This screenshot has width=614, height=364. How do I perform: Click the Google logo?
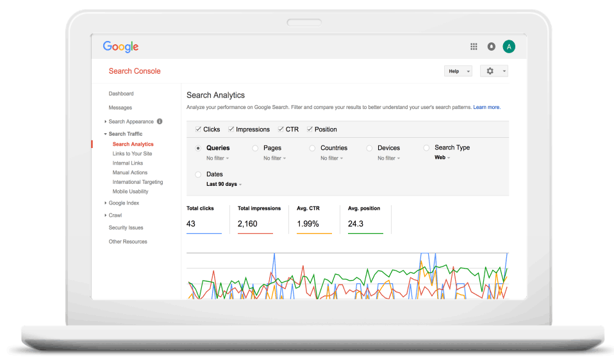(x=120, y=47)
